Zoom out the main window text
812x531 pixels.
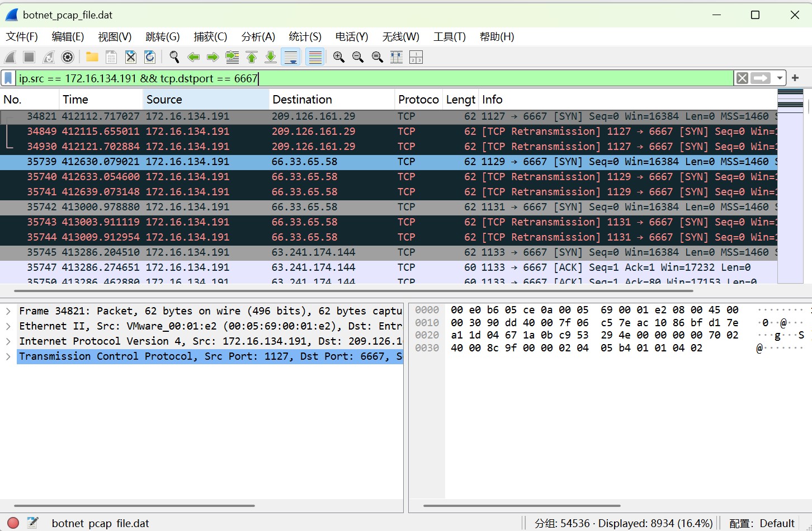358,57
